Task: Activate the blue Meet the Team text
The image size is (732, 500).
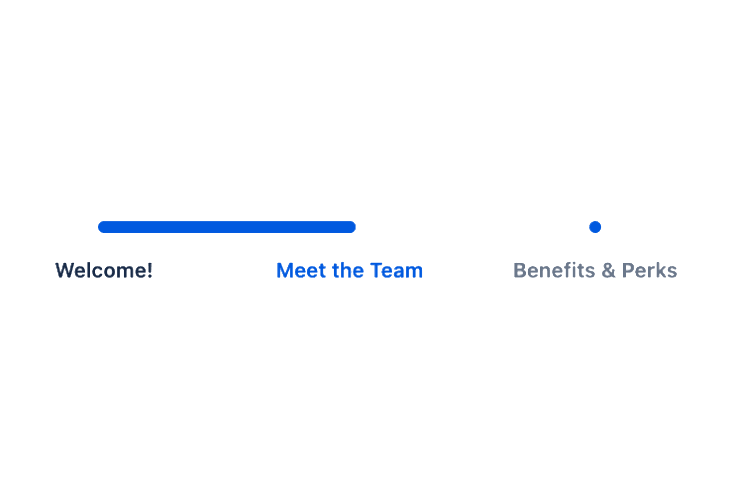Action: [x=349, y=270]
